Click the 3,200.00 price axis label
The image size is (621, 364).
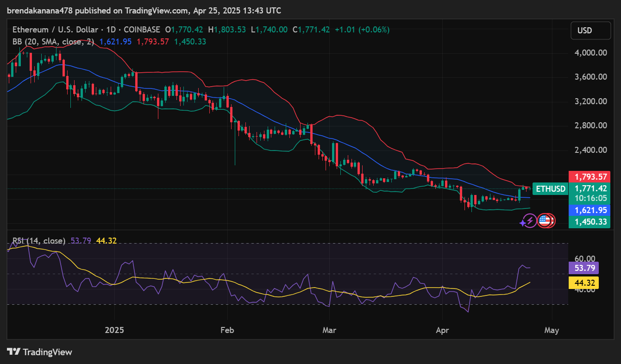(590, 101)
